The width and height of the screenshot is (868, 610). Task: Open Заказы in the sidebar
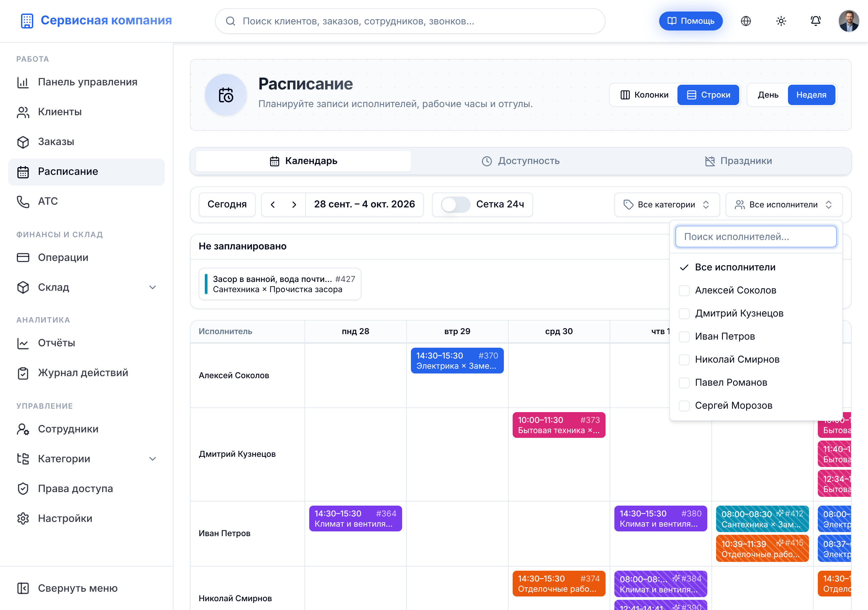(x=86, y=142)
